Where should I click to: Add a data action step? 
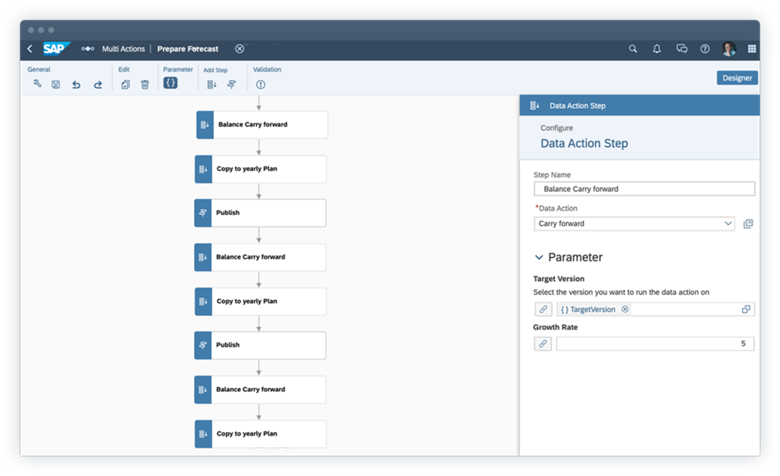[x=211, y=85]
